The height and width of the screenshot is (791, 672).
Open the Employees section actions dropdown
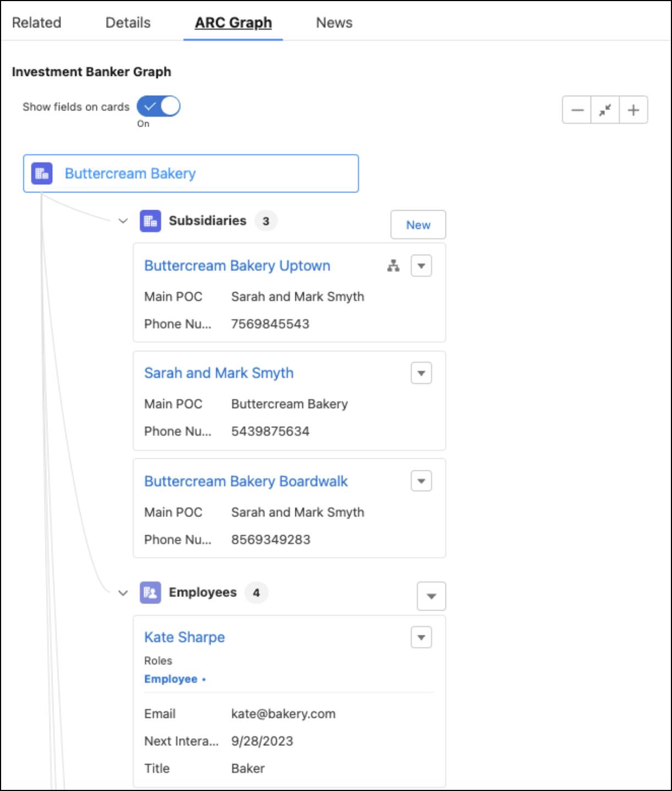(431, 596)
